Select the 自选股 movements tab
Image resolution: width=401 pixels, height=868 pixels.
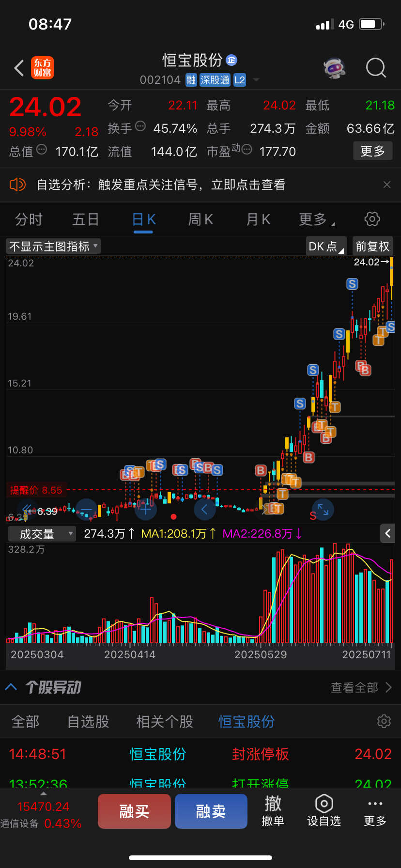pos(88,722)
